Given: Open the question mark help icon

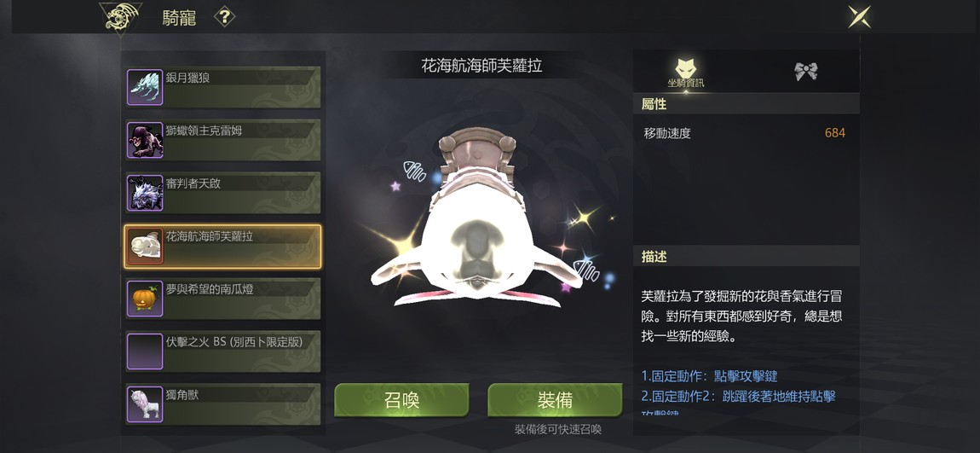Looking at the screenshot, I should (224, 17).
